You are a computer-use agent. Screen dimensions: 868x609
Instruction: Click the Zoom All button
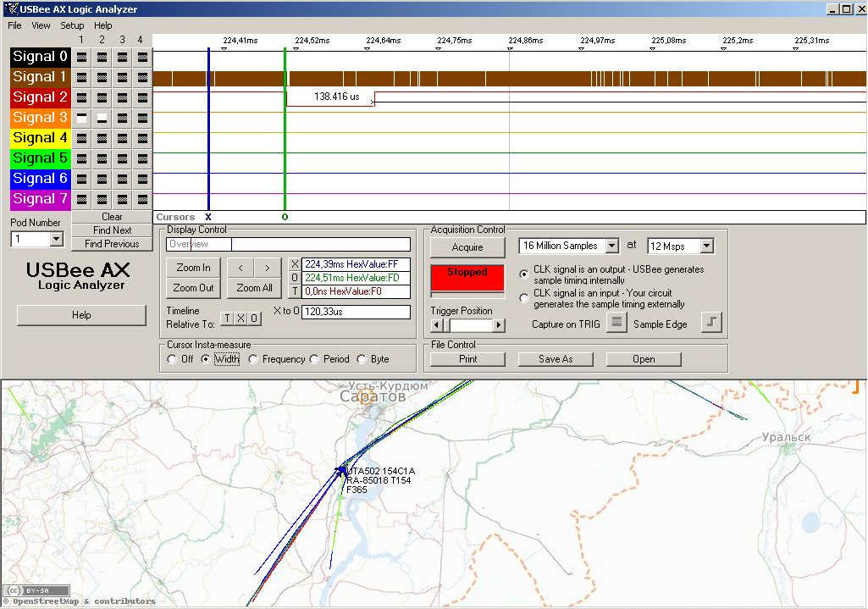click(254, 288)
